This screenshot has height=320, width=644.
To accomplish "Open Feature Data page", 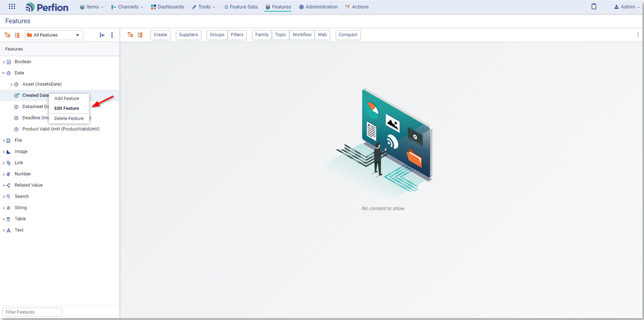I will 241,7.
